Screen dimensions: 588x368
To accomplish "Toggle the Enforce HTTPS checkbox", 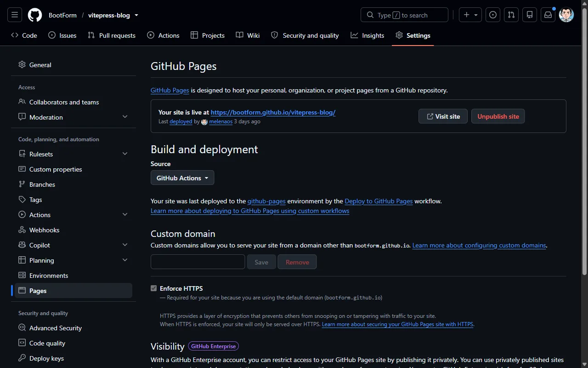I will click(x=154, y=288).
